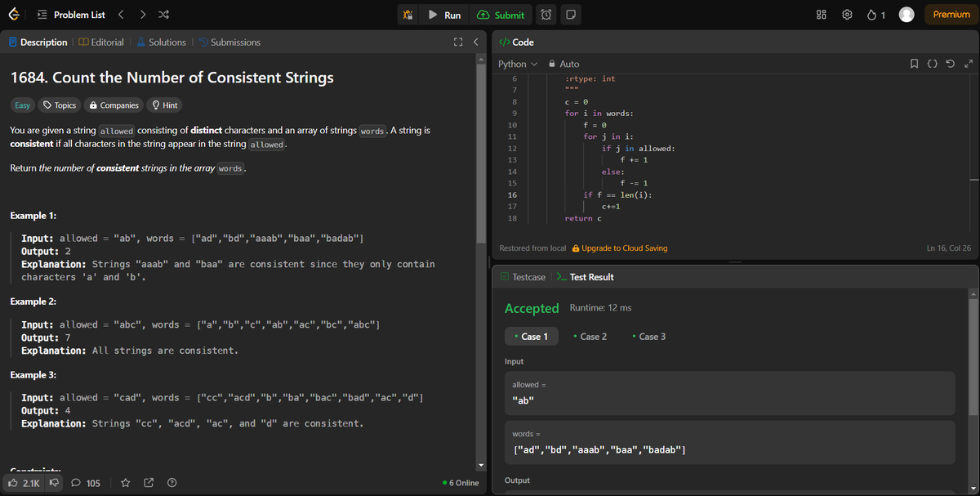This screenshot has height=496, width=980.
Task: Click the test result scrollbar up arrow
Action: (973, 293)
